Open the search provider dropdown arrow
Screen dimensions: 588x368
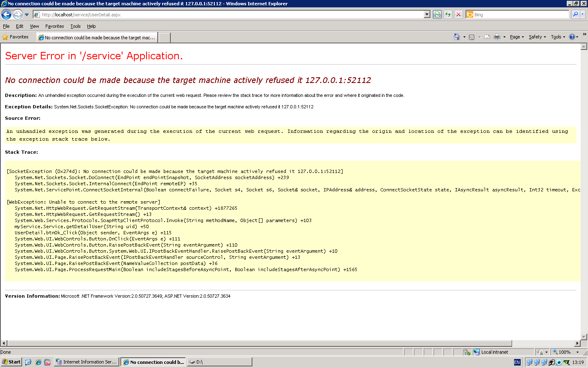tap(583, 15)
